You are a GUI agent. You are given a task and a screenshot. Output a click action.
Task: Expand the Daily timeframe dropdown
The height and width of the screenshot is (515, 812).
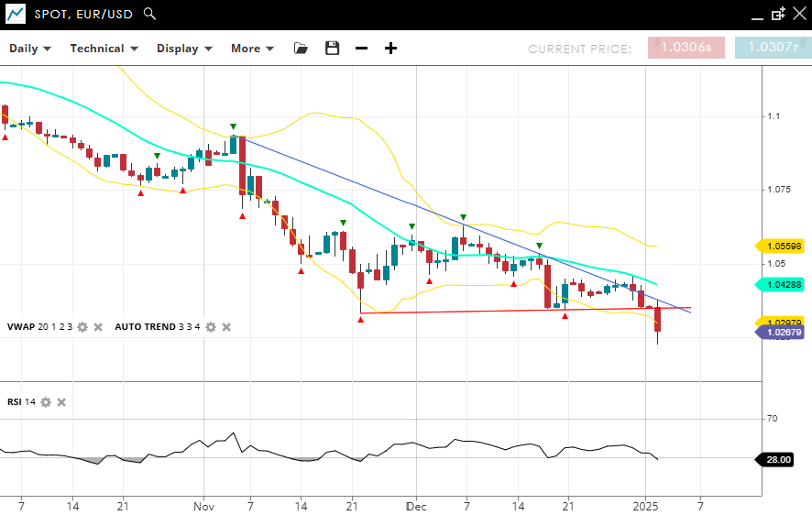30,49
